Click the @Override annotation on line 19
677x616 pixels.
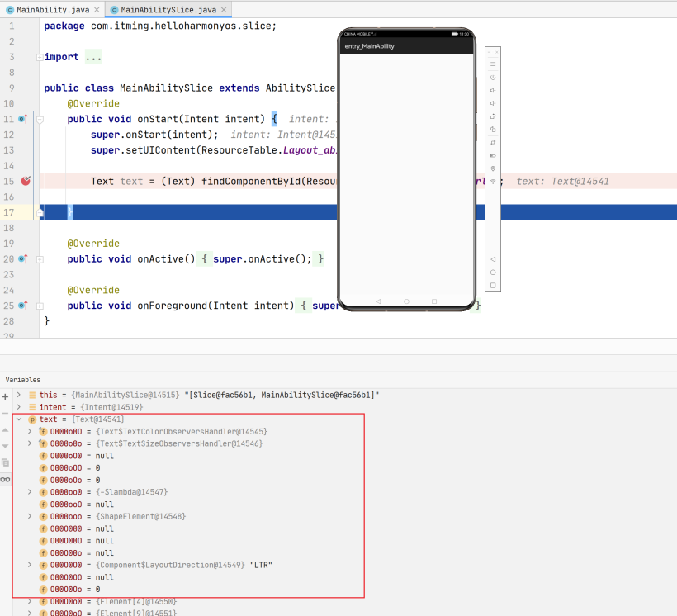pyautogui.click(x=93, y=244)
